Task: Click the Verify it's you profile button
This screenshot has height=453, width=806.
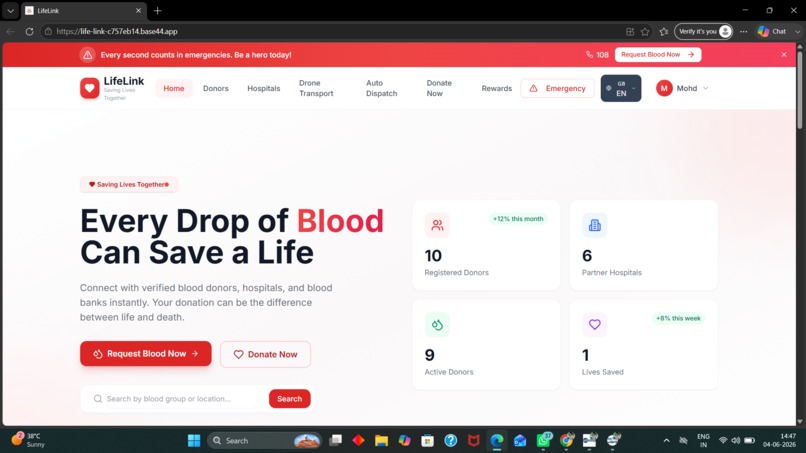Action: coord(703,31)
